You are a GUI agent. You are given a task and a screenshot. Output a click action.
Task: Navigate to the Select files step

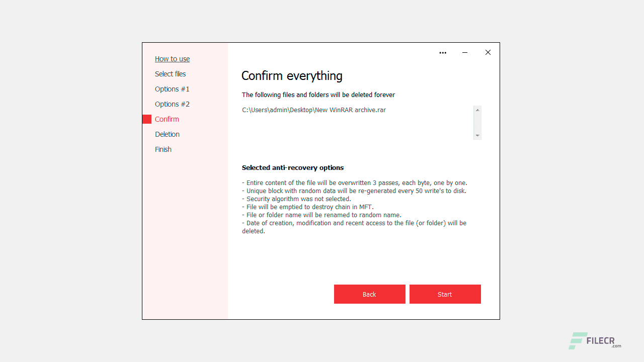170,74
